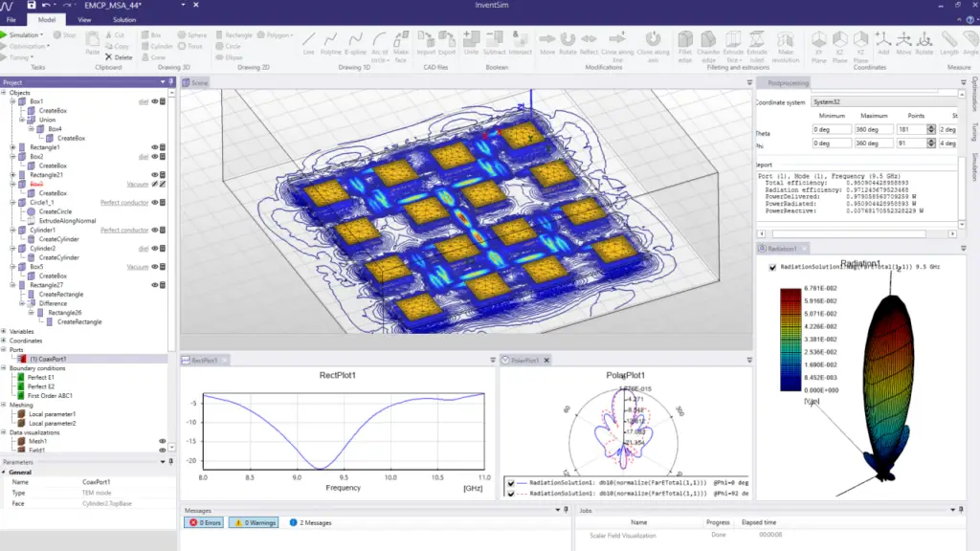
Task: Click the Theta Minimum input field
Action: 831,129
